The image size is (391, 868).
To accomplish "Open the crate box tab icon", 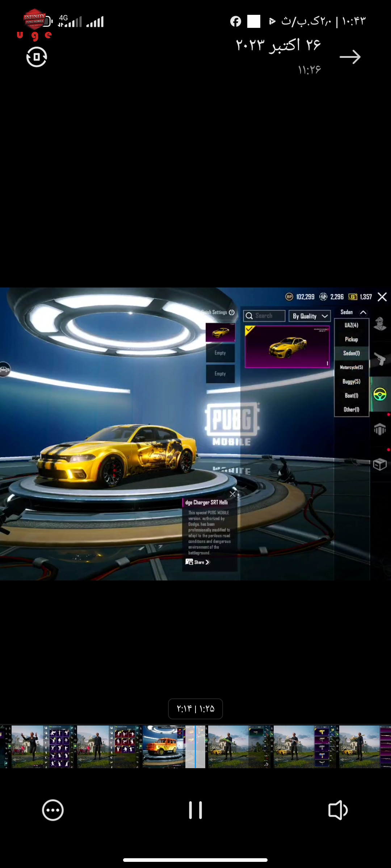I will [380, 464].
